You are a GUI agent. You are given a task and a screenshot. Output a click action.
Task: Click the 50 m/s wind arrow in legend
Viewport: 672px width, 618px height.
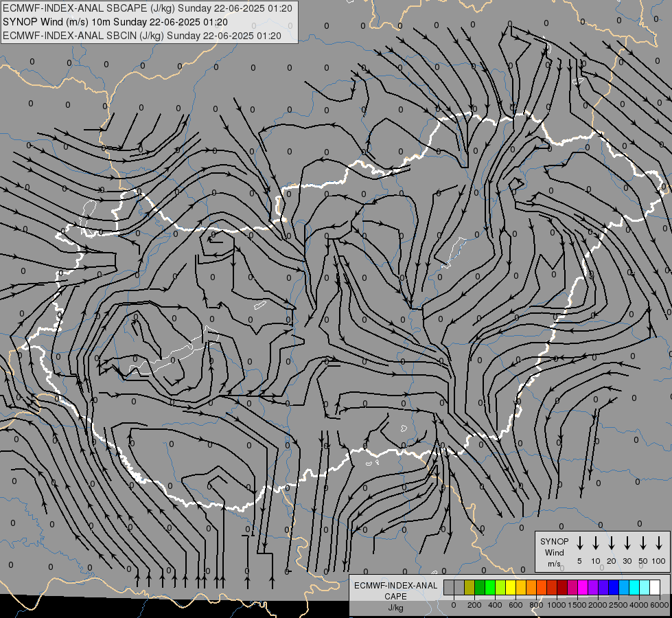click(x=643, y=542)
